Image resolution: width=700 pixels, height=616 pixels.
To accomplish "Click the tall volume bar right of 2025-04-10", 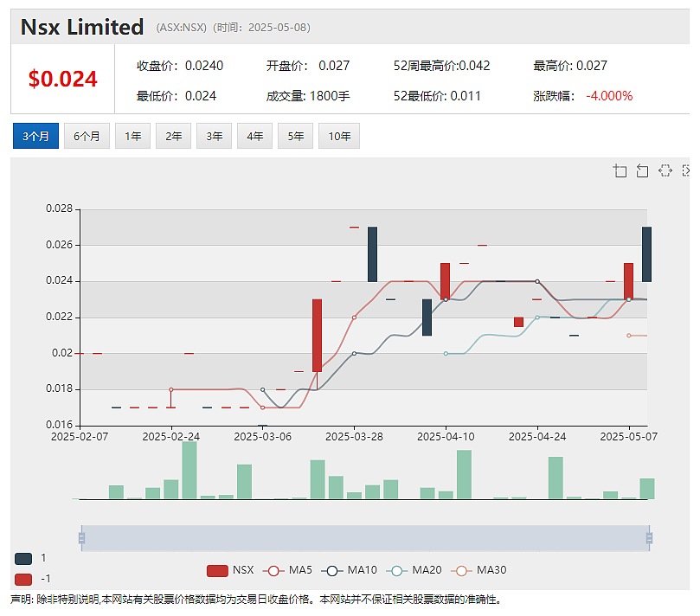I will 464,474.
